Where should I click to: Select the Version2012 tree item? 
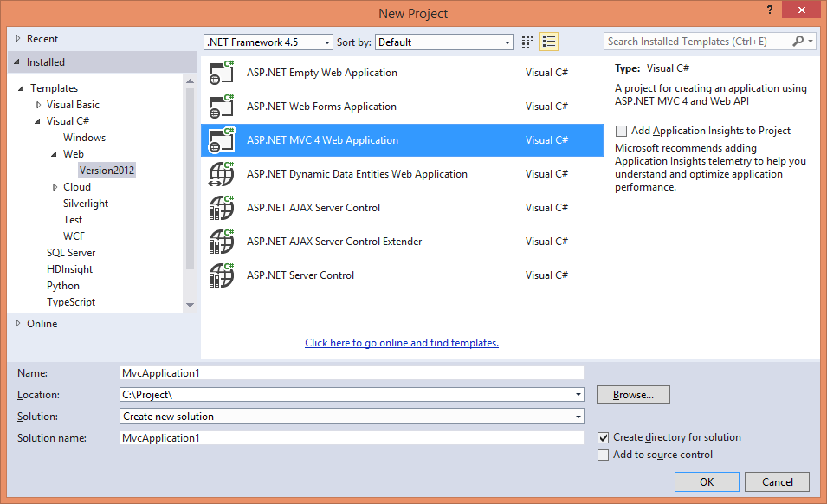tap(107, 171)
